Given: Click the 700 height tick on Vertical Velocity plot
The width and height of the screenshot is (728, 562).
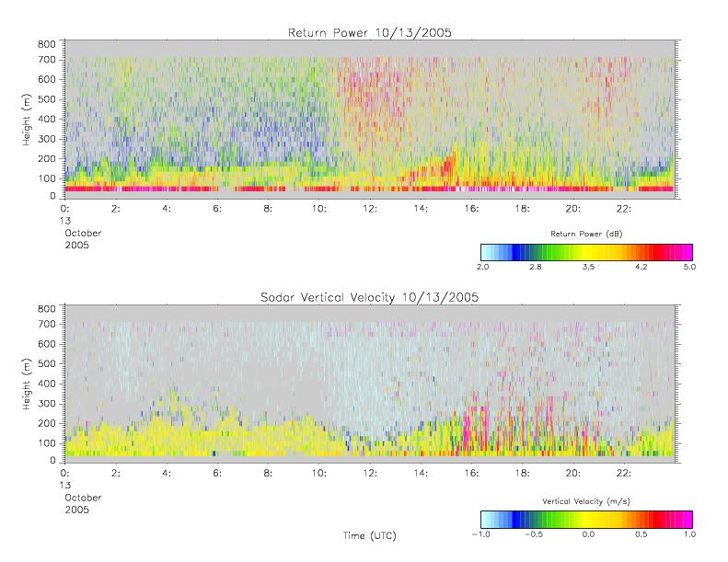Looking at the screenshot, I should click(x=46, y=325).
